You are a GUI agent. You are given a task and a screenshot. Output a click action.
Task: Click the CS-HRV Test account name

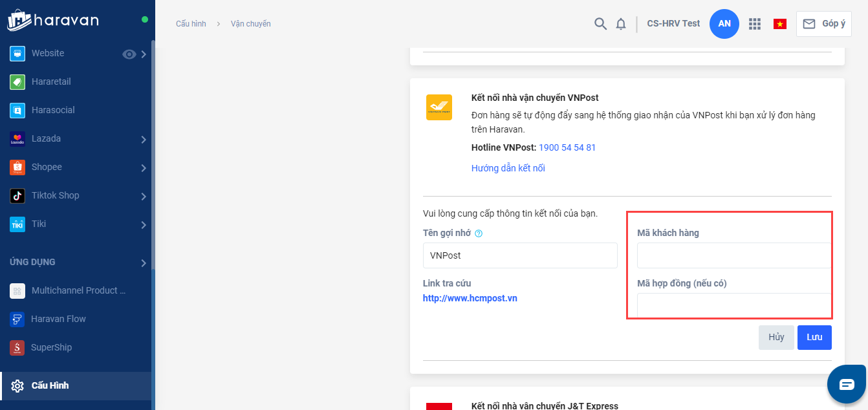[673, 23]
